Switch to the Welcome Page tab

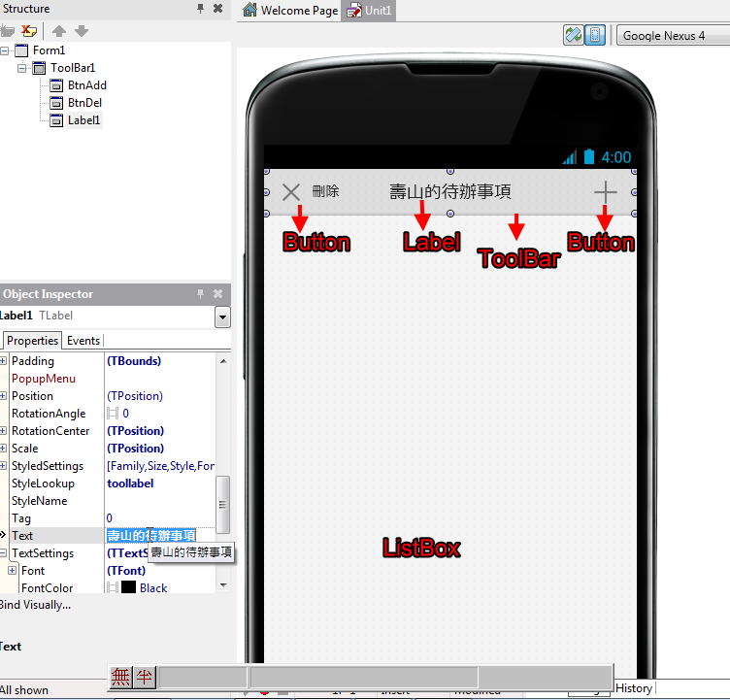290,11
